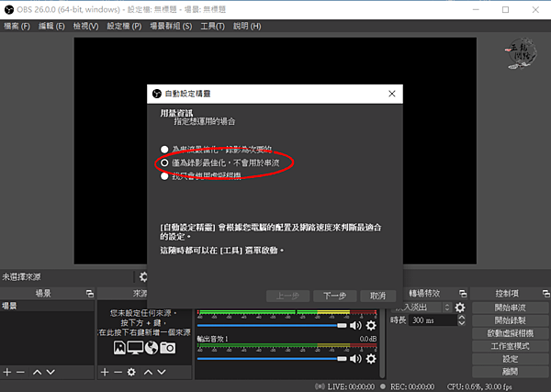Click the CPU usage status text
This screenshot has height=392, width=551.
(x=479, y=386)
